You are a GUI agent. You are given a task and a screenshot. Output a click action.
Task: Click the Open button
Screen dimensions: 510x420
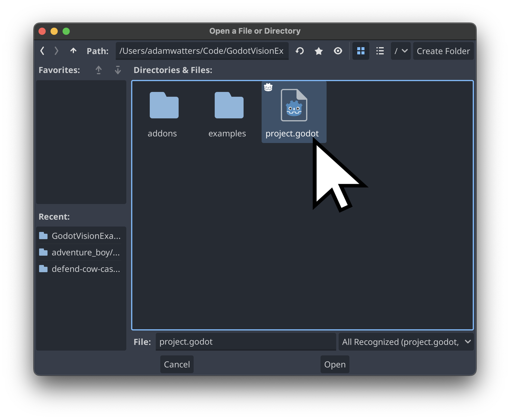coord(335,364)
